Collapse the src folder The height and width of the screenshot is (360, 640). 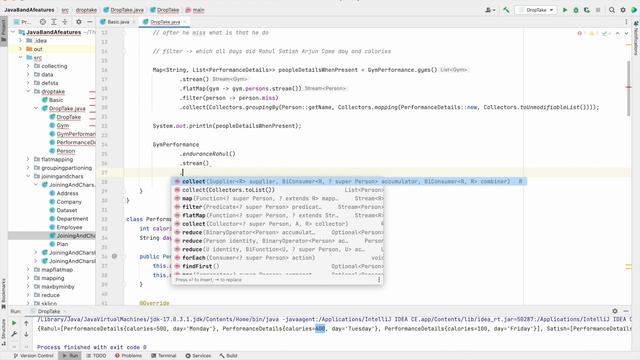tap(20, 58)
